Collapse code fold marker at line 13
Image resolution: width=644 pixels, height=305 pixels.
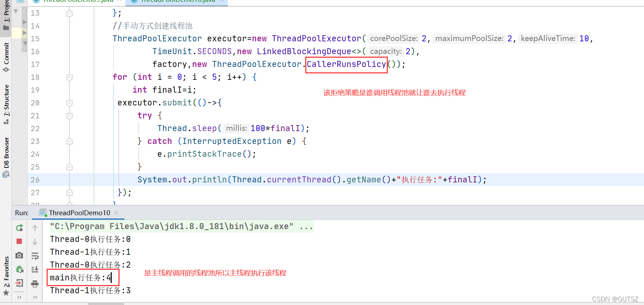[x=69, y=13]
